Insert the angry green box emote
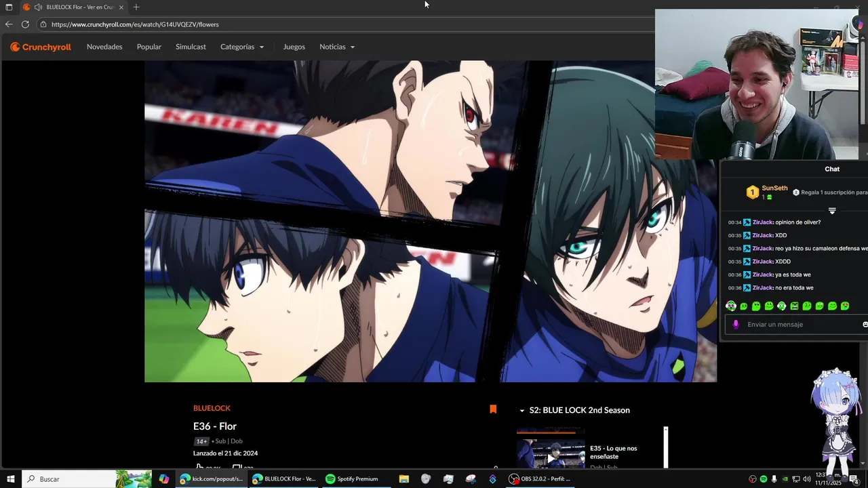 (795, 306)
